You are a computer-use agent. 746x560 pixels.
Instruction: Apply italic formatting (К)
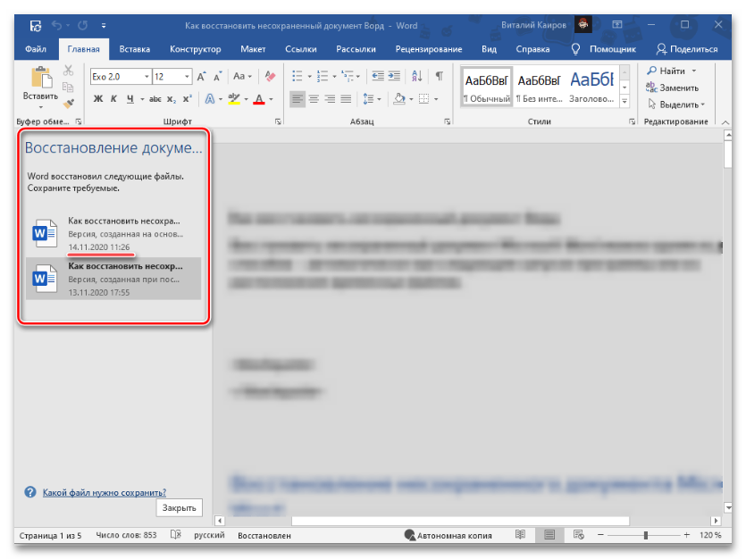pyautogui.click(x=114, y=98)
